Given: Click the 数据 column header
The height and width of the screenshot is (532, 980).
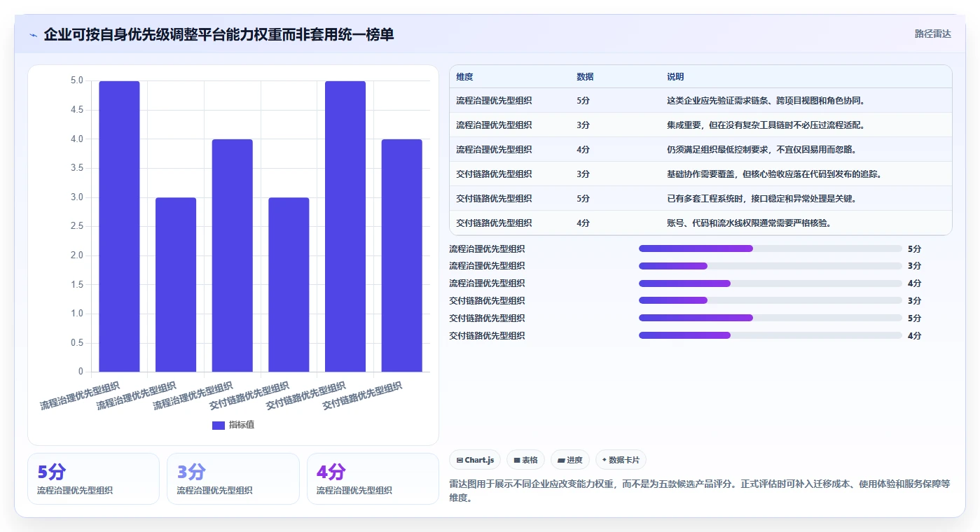Looking at the screenshot, I should point(585,77).
